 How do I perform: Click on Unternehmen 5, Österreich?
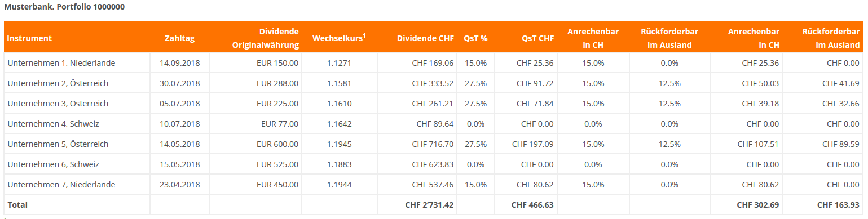(x=58, y=144)
